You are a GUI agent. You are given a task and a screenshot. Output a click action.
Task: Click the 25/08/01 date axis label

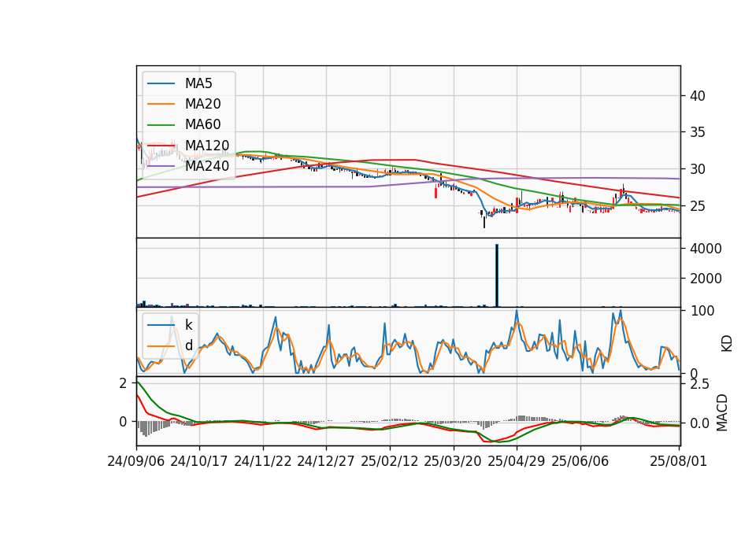pyautogui.click(x=678, y=461)
